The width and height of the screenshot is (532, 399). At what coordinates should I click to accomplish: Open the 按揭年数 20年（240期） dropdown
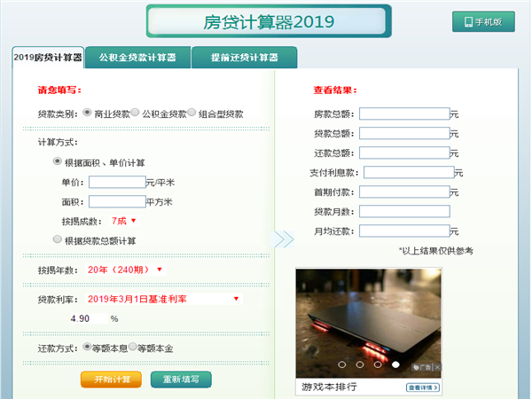(125, 270)
